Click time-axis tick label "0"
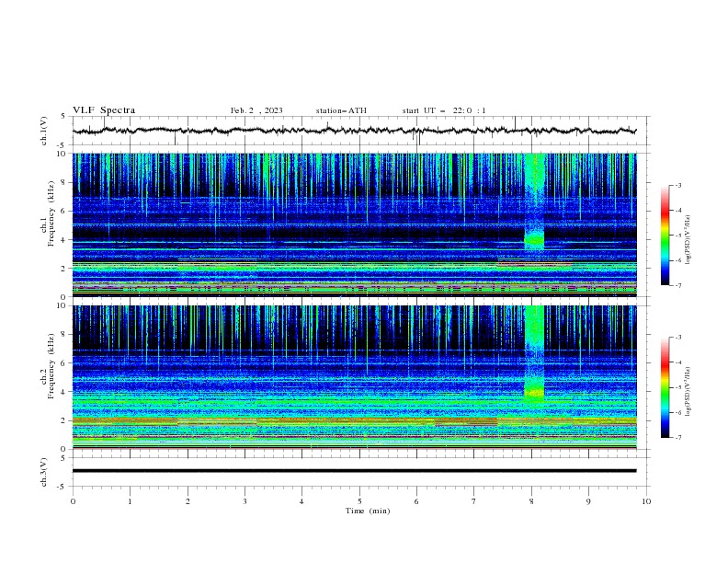 tap(73, 501)
